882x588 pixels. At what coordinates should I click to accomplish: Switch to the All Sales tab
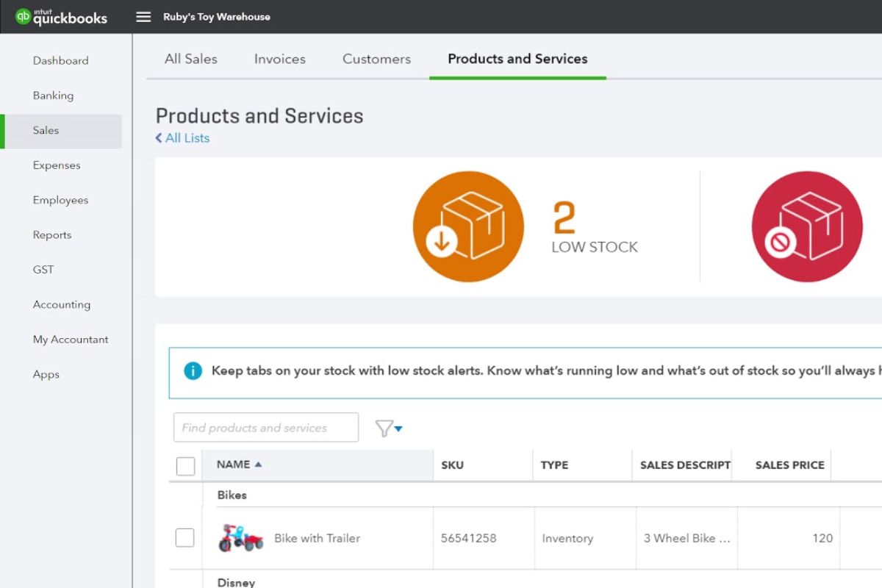(191, 59)
